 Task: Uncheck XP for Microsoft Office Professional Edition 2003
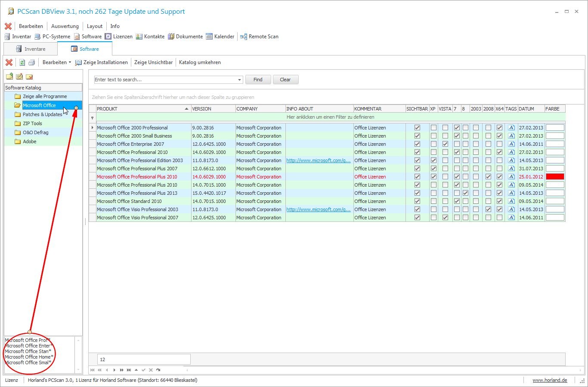[x=433, y=160]
